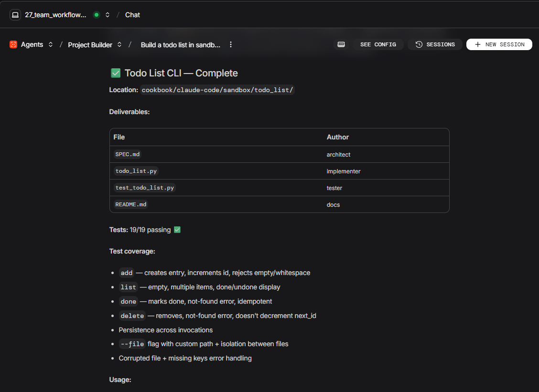The height and width of the screenshot is (392, 539).
Task: Expand the Project Builder selector chevrons
Action: (x=119, y=45)
